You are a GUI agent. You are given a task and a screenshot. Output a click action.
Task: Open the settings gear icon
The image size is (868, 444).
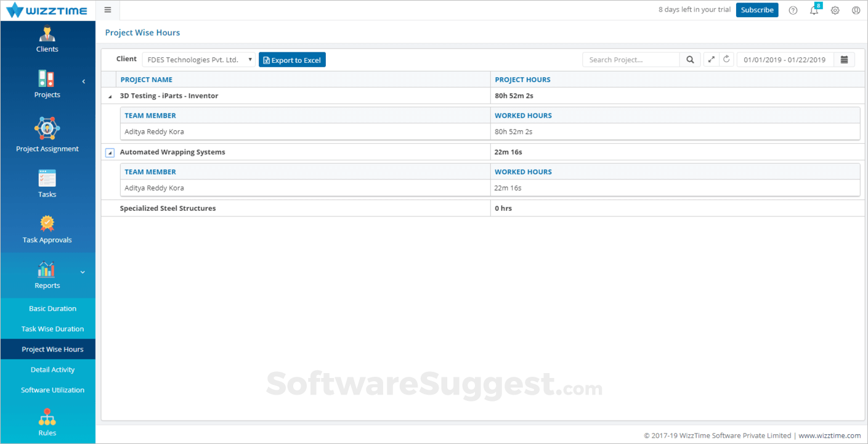(x=835, y=10)
